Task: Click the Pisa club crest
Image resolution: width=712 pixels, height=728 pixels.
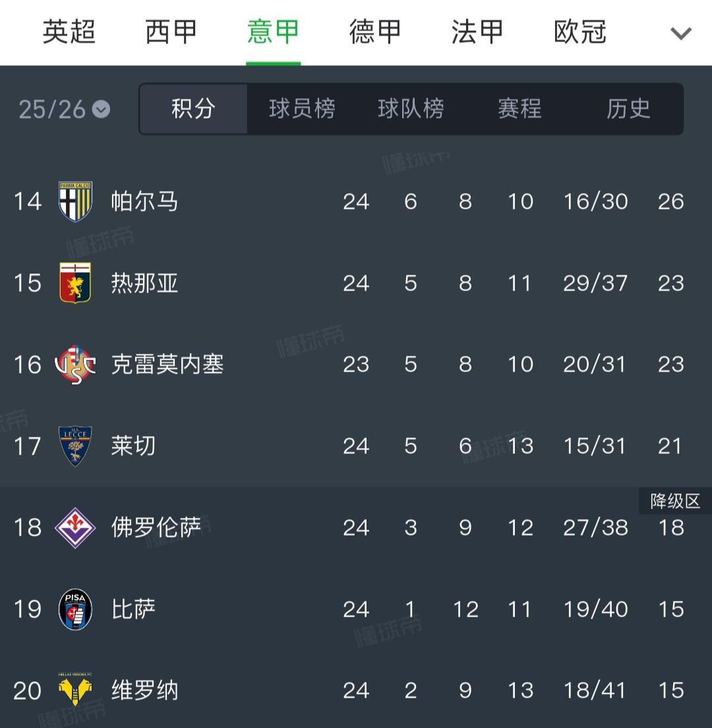Action: click(74, 609)
